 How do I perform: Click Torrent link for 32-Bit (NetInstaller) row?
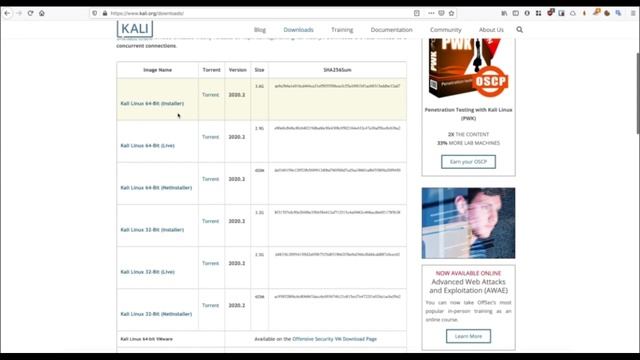pos(211,305)
